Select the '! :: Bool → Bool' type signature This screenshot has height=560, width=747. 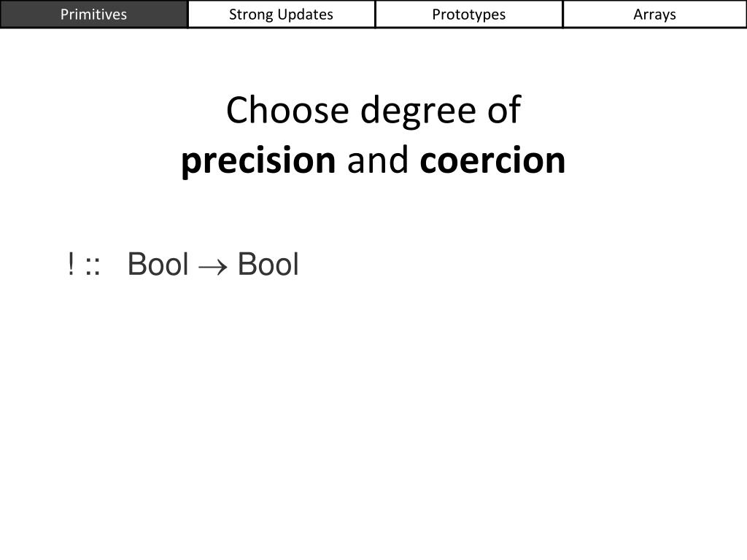point(183,264)
